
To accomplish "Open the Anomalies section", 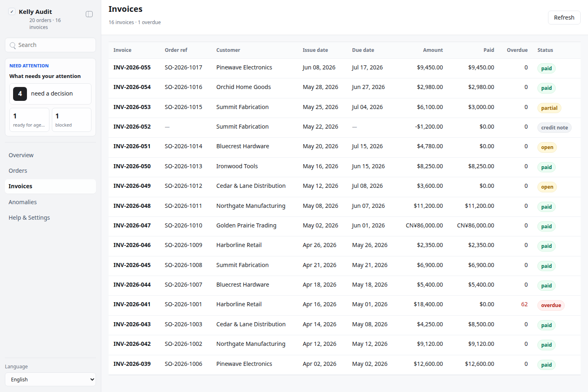I will point(51,202).
